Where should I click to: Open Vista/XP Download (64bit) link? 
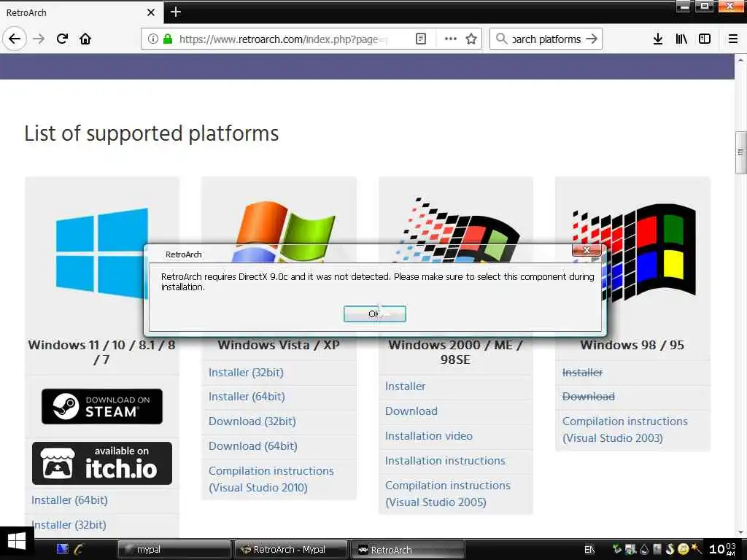[x=253, y=446]
